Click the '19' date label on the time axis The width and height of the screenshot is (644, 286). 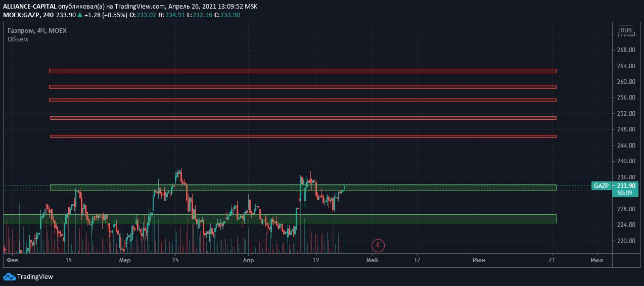[316, 261]
